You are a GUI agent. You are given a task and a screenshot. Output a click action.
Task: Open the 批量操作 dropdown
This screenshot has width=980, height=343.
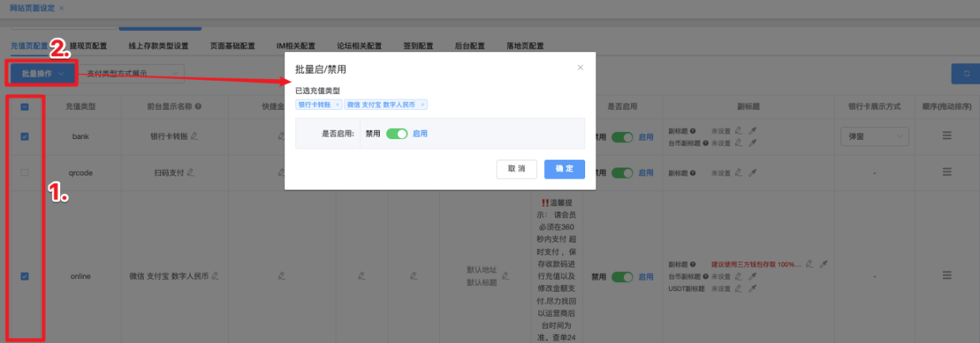(43, 73)
